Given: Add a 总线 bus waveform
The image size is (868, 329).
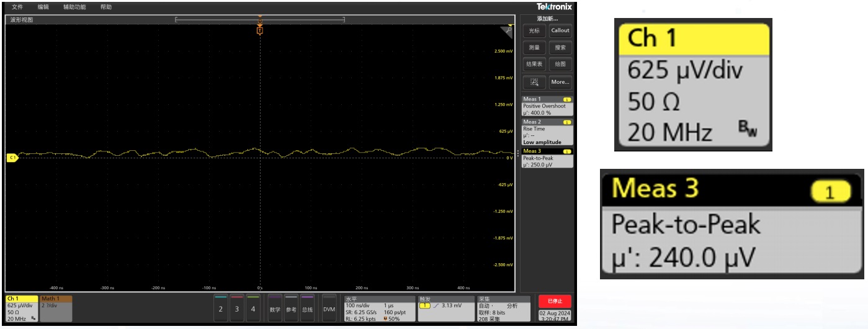Looking at the screenshot, I should click(x=307, y=309).
